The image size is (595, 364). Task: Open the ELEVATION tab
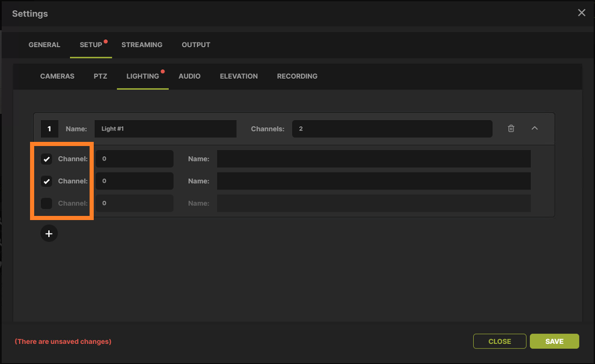(238, 76)
